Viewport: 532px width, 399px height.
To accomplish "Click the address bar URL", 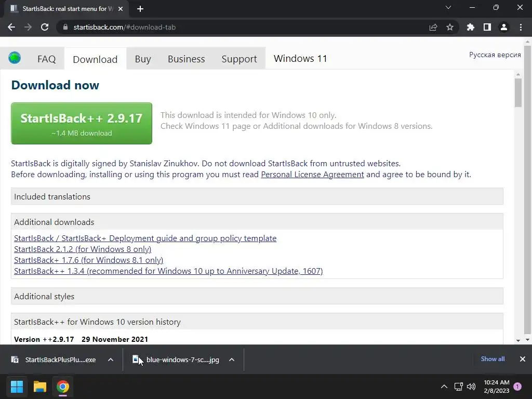I will pos(125,27).
